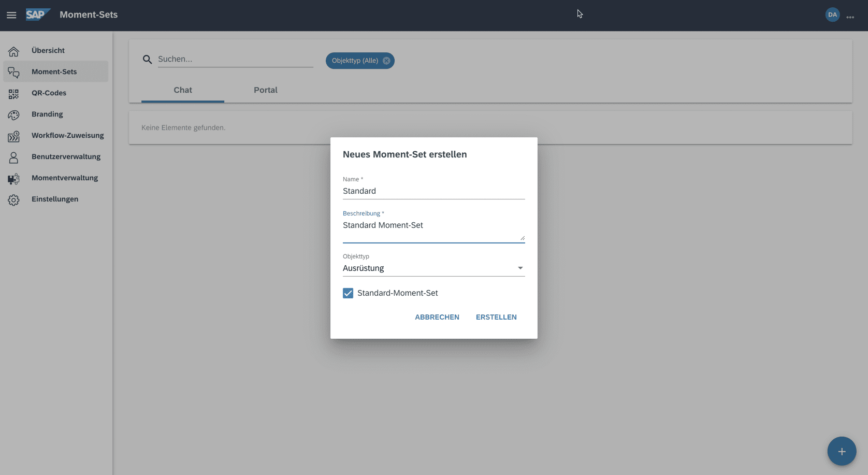This screenshot has width=868, height=475.
Task: Switch to the Portal tab
Action: click(266, 90)
